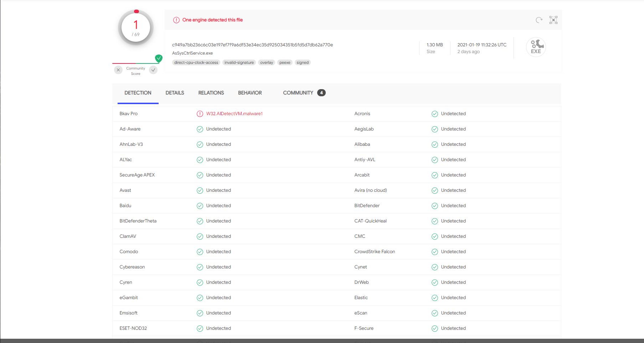Open the COMMUNITY tab
This screenshot has width=644, height=343.
304,93
